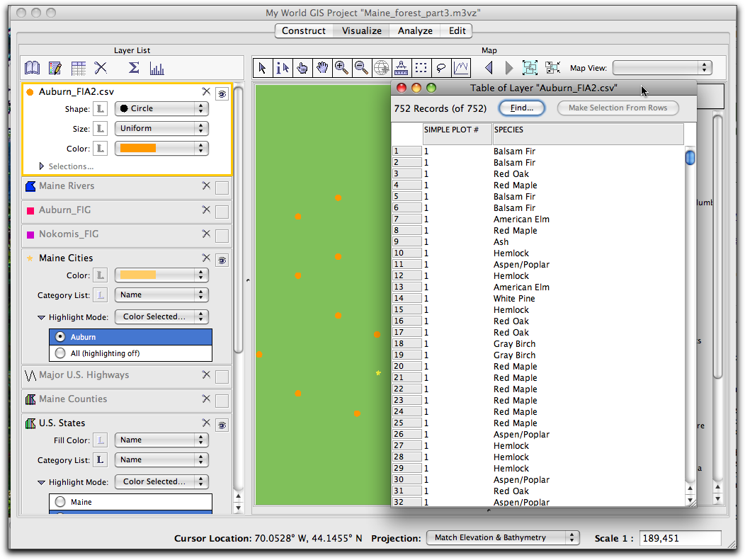745x560 pixels.
Task: Switch to the Analyze tab
Action: 414,30
